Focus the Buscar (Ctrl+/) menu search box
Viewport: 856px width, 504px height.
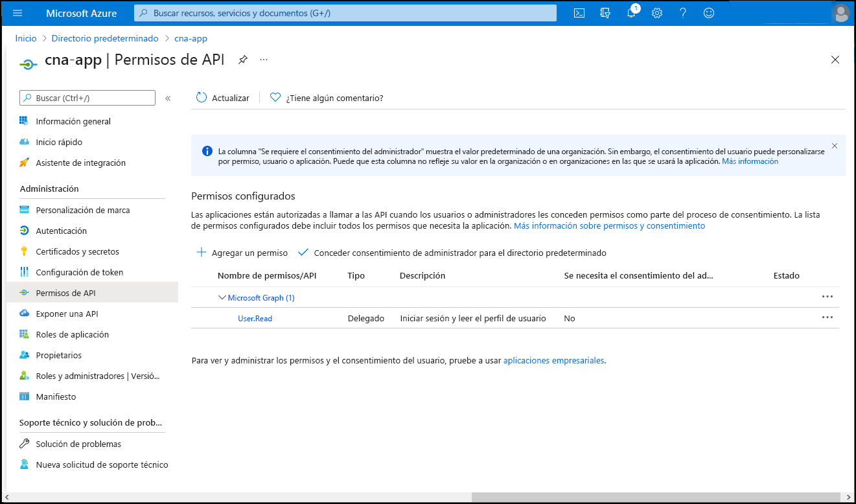(x=87, y=98)
